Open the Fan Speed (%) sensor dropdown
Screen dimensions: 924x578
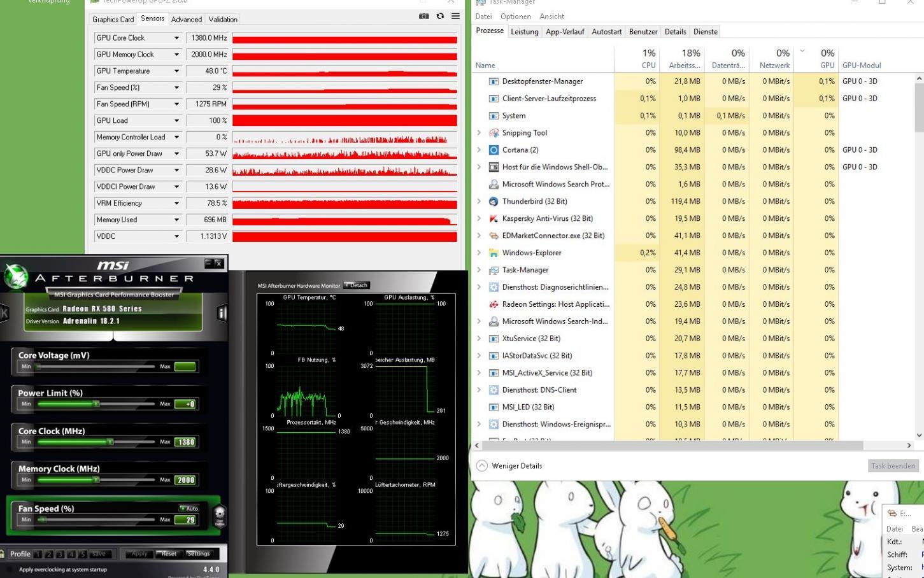point(176,88)
